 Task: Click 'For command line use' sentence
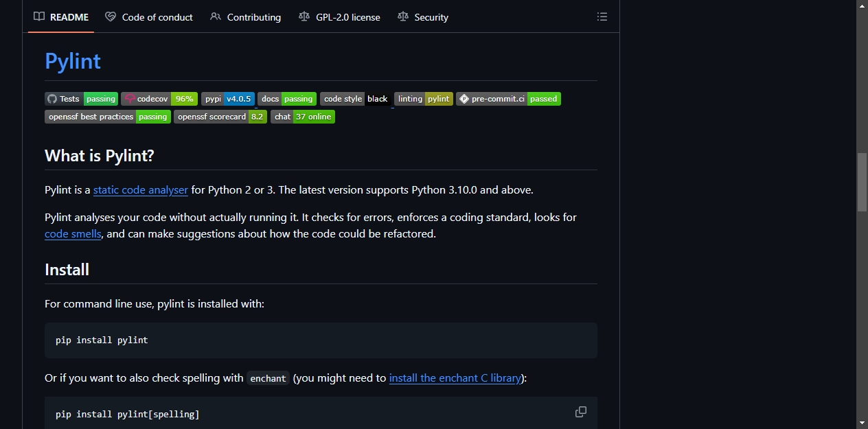coord(155,303)
